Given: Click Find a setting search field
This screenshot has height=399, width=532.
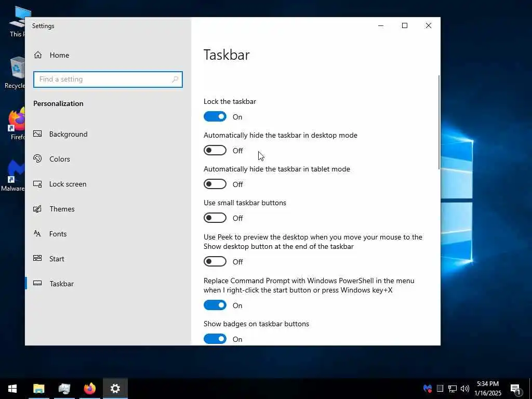Looking at the screenshot, I should tap(108, 79).
